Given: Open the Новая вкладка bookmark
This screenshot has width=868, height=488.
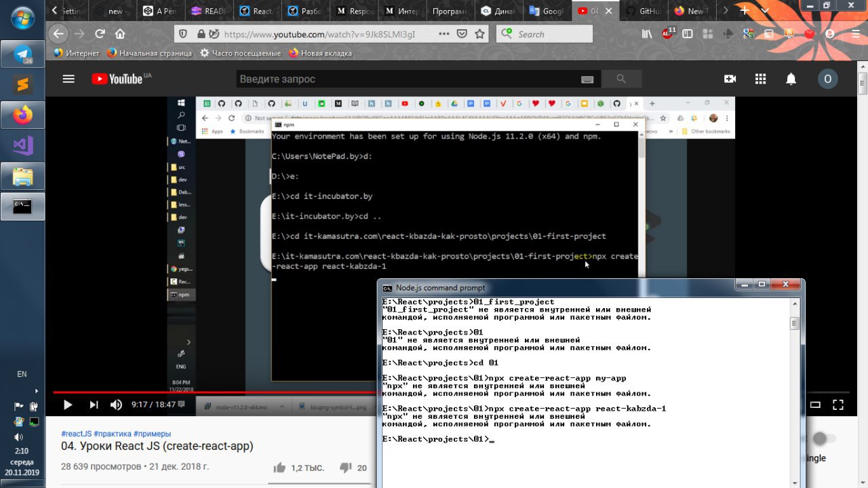Looking at the screenshot, I should (x=320, y=53).
